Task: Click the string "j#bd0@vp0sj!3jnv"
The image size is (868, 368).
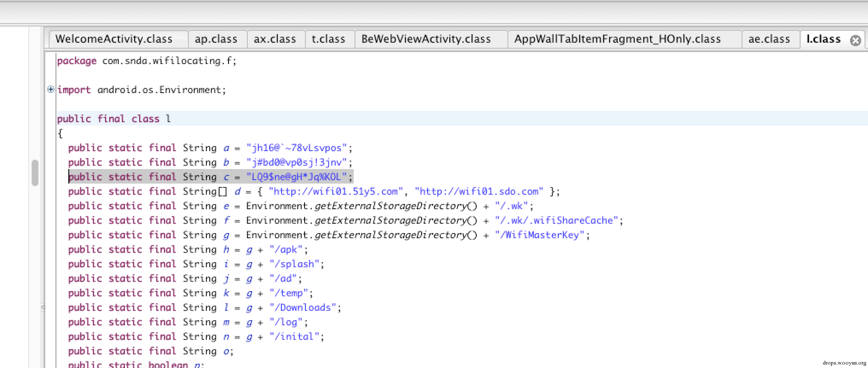Action: [296, 163]
